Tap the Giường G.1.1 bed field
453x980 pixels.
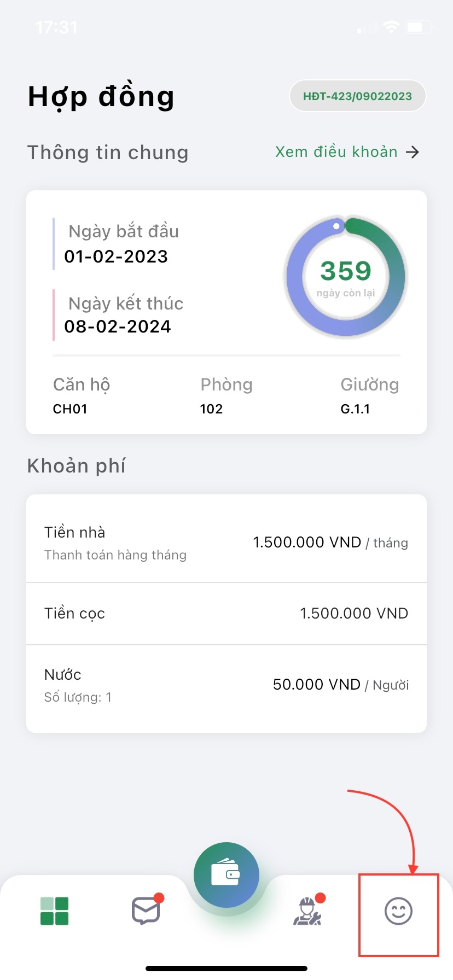pos(369,396)
